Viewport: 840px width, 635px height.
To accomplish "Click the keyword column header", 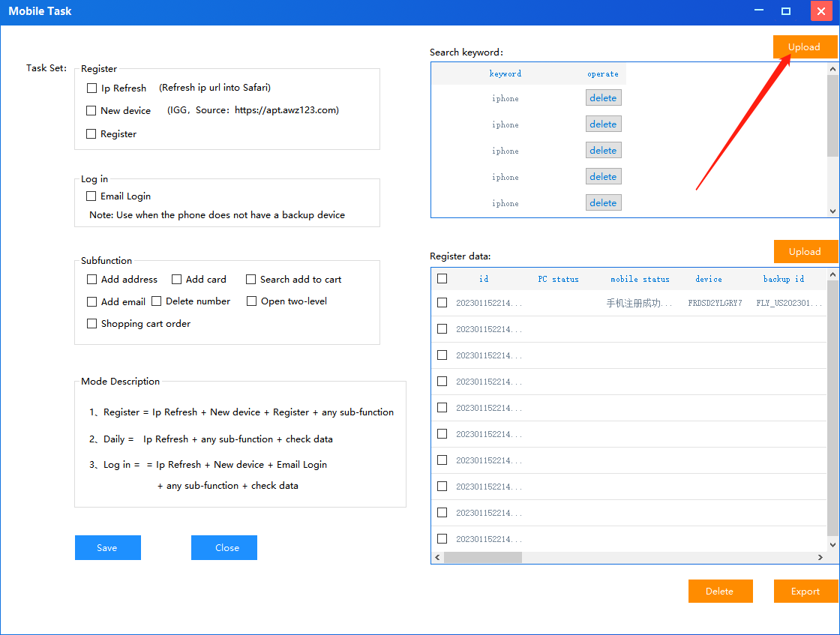I will 505,74.
